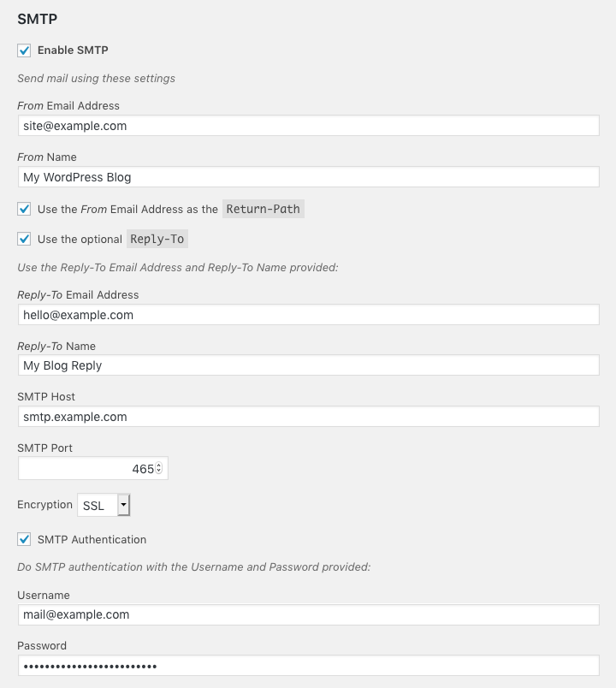The height and width of the screenshot is (688, 616).
Task: Disable the Enable SMTP checkbox
Action: 25,50
